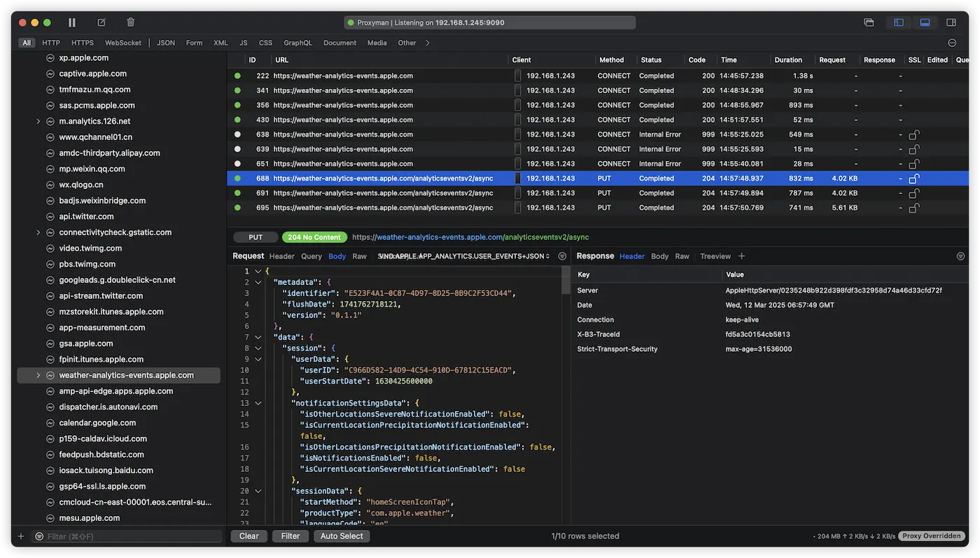The height and width of the screenshot is (558, 980).
Task: Click the white status dot of row 651
Action: pos(237,164)
